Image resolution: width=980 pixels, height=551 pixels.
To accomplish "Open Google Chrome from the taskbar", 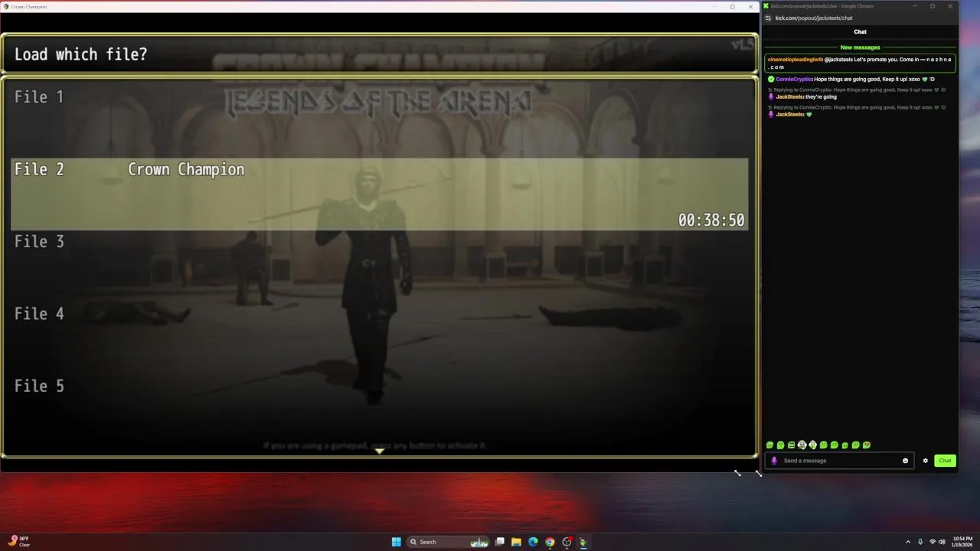I will click(550, 542).
